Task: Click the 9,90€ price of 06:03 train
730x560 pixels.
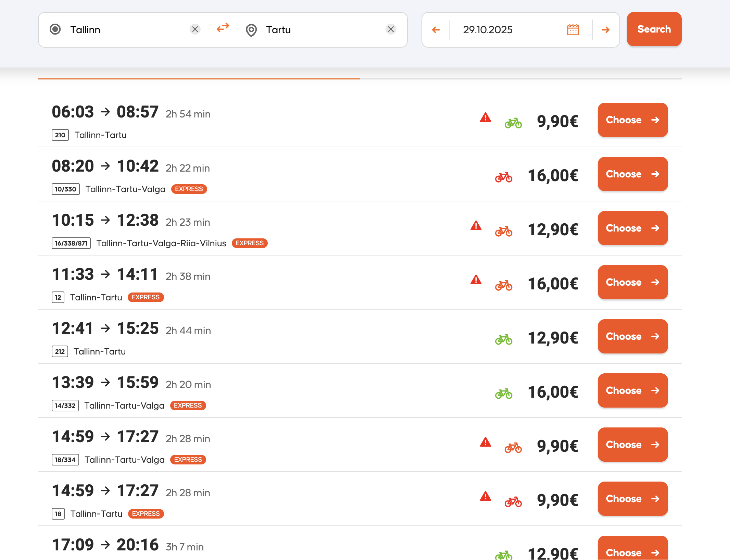Action: 557,121
